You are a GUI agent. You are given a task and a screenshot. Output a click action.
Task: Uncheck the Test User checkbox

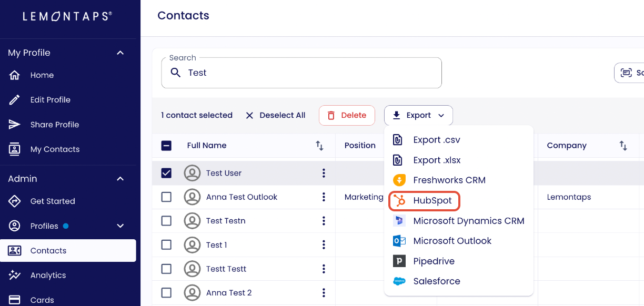166,173
